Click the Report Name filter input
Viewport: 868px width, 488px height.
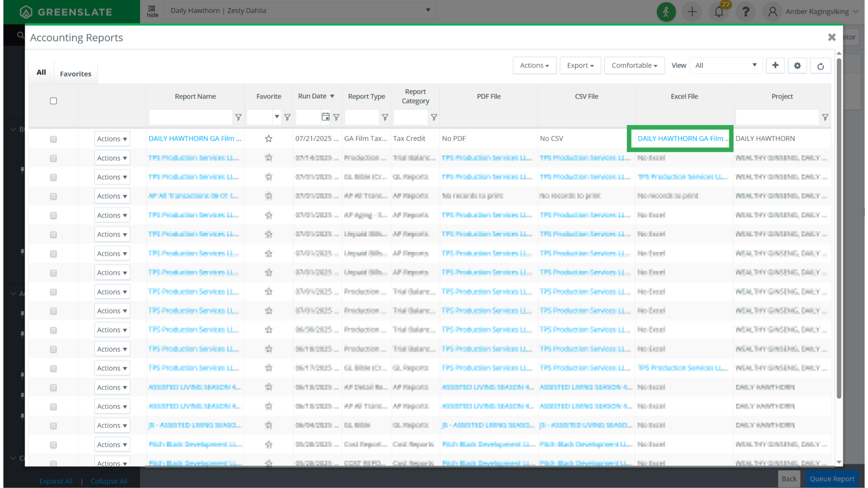tap(190, 117)
